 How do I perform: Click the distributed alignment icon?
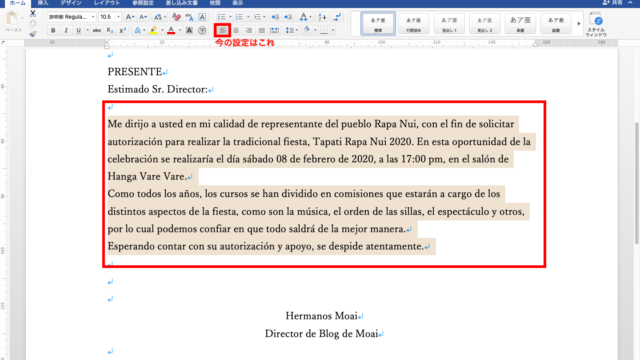coord(275,30)
